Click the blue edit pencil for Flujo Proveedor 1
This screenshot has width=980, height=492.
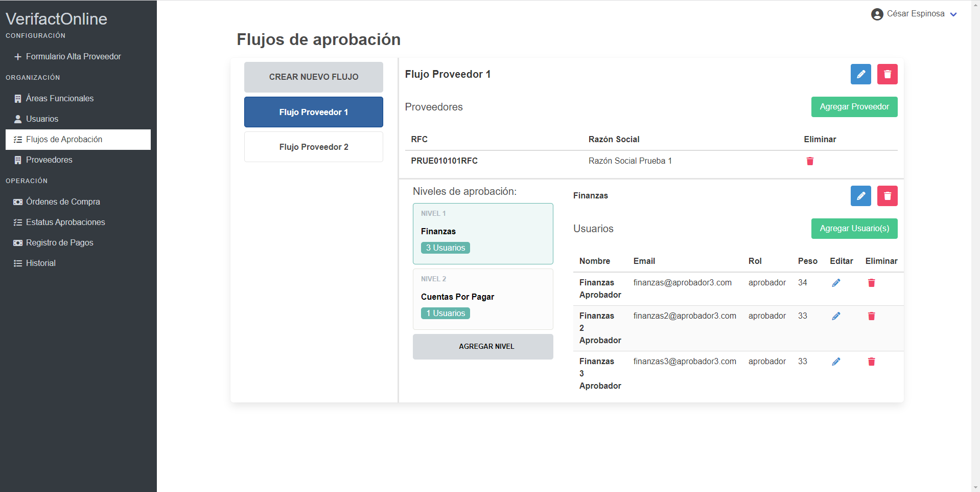tap(860, 74)
